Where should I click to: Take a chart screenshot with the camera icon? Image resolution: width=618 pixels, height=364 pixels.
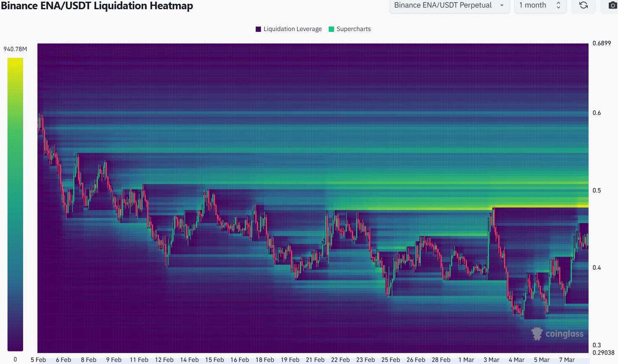[x=613, y=5]
